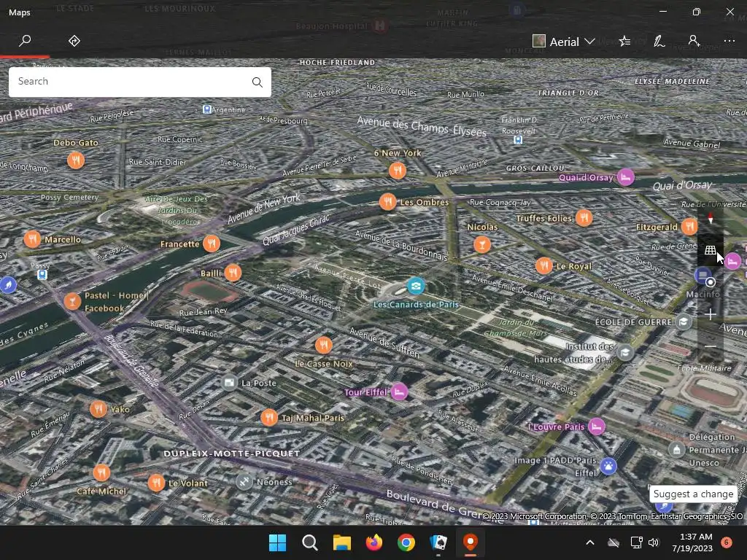The image size is (747, 560).
Task: Select the La Poste pin
Action: coord(229,383)
